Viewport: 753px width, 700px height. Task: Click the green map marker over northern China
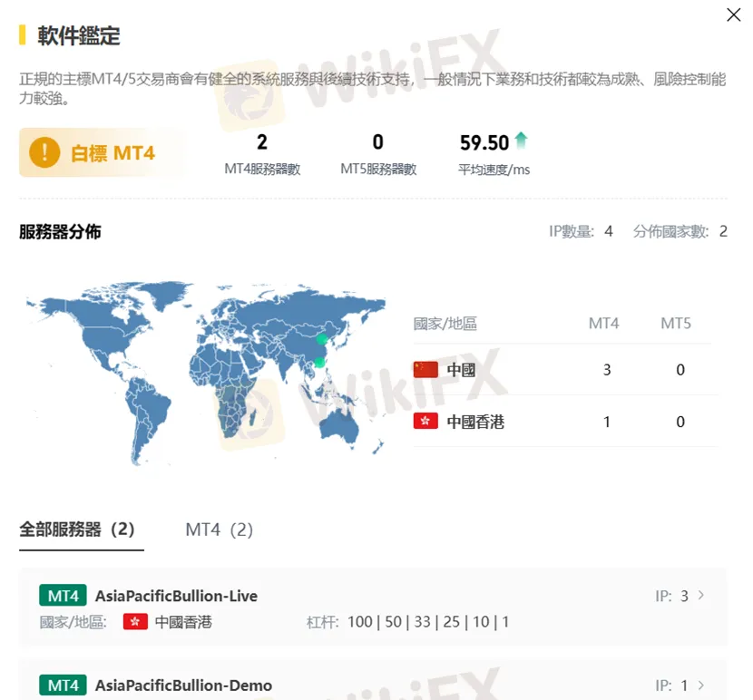322,340
